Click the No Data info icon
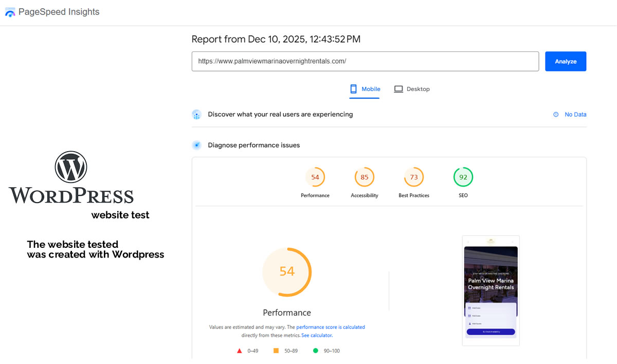This screenshot has width=617, height=364. point(556,115)
